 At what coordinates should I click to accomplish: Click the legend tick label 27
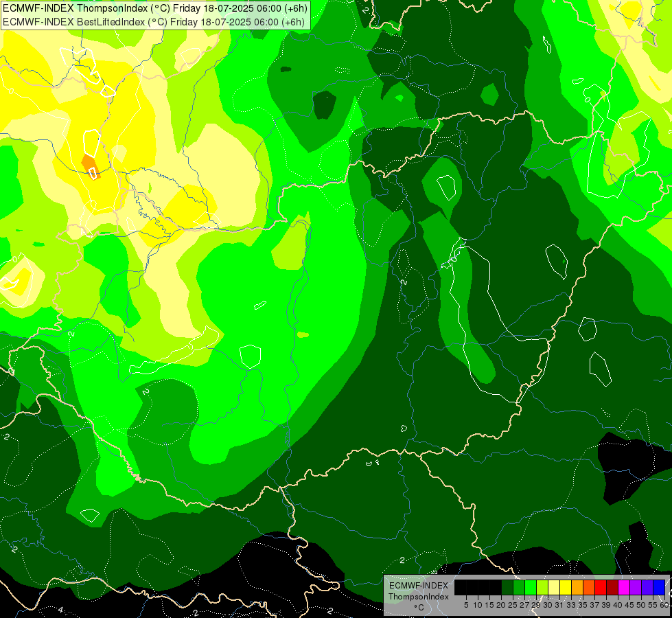(524, 605)
